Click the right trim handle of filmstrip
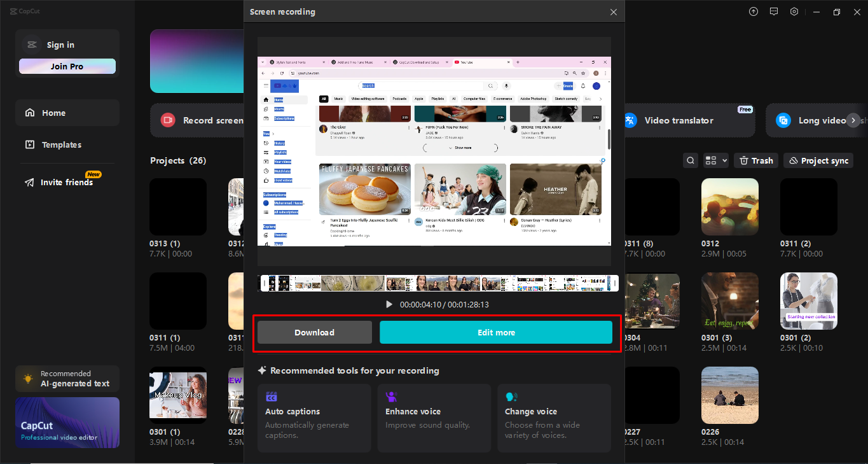 615,283
